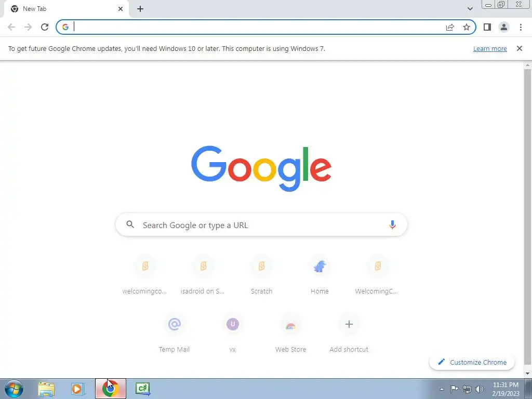Open the Scratch shortcut
532x399 pixels.
coord(261,274)
